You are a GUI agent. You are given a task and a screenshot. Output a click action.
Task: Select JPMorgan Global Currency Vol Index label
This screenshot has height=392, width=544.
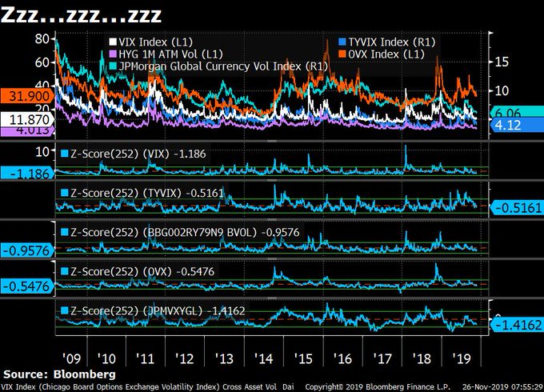point(223,66)
